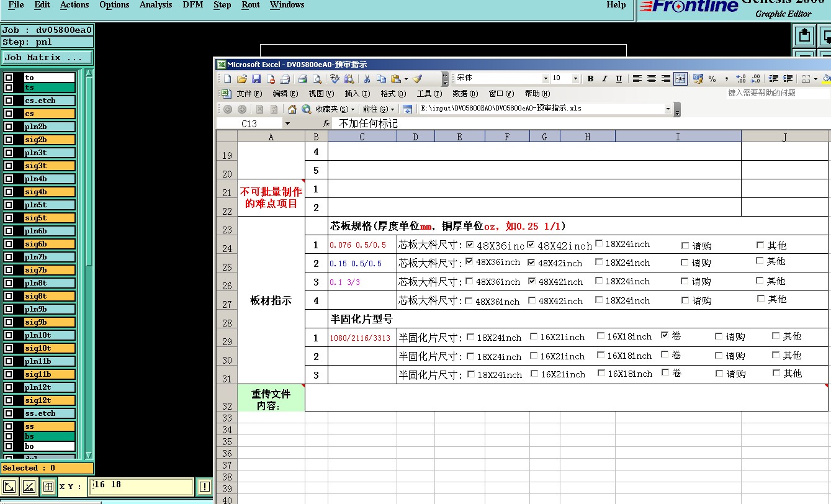Check 请购 checkbox in row 27
831x504 pixels.
[685, 300]
